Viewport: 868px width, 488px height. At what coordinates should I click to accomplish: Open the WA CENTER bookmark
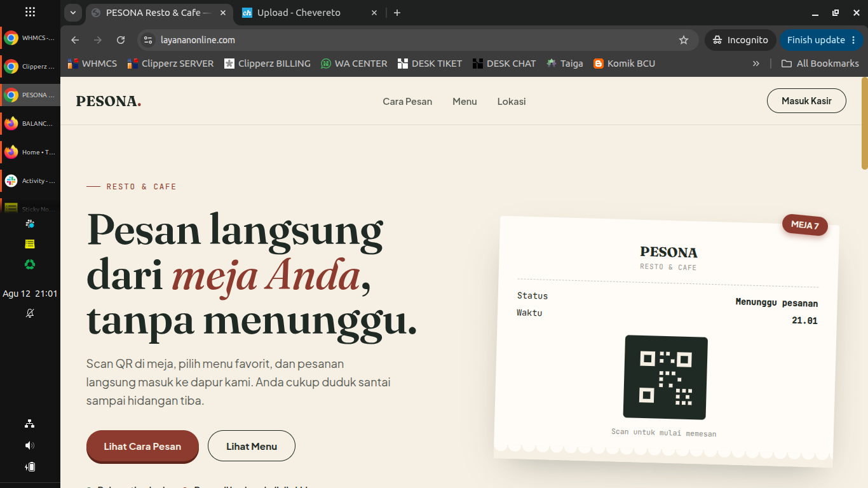pos(354,64)
